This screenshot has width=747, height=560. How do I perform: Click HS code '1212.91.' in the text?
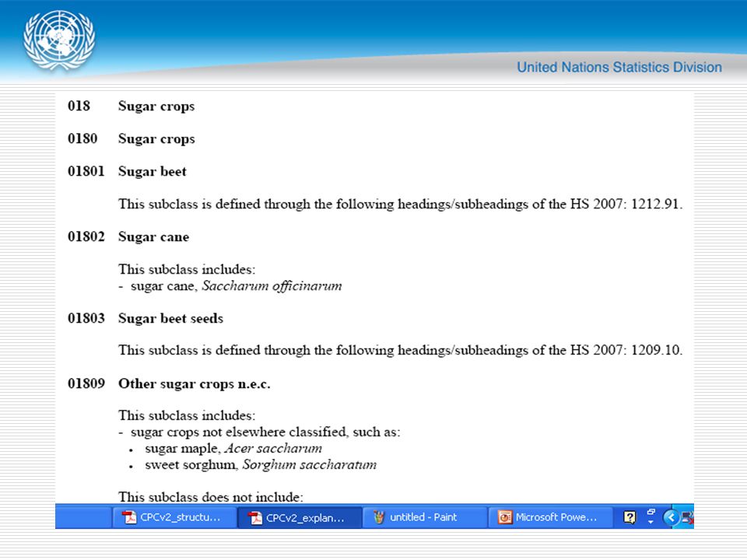click(x=657, y=205)
